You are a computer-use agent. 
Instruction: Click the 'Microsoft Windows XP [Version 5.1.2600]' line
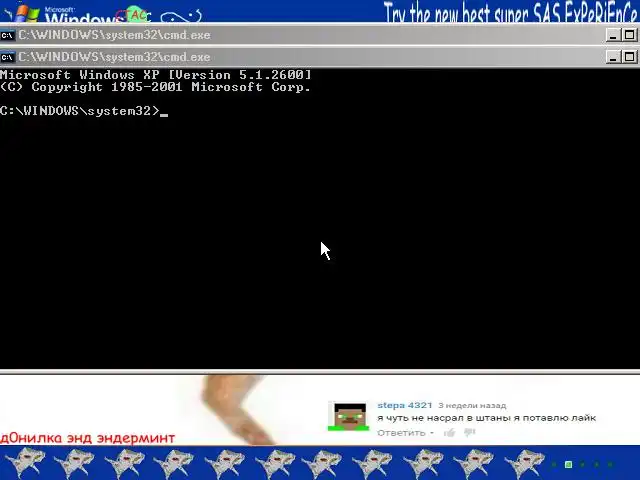[x=156, y=75]
